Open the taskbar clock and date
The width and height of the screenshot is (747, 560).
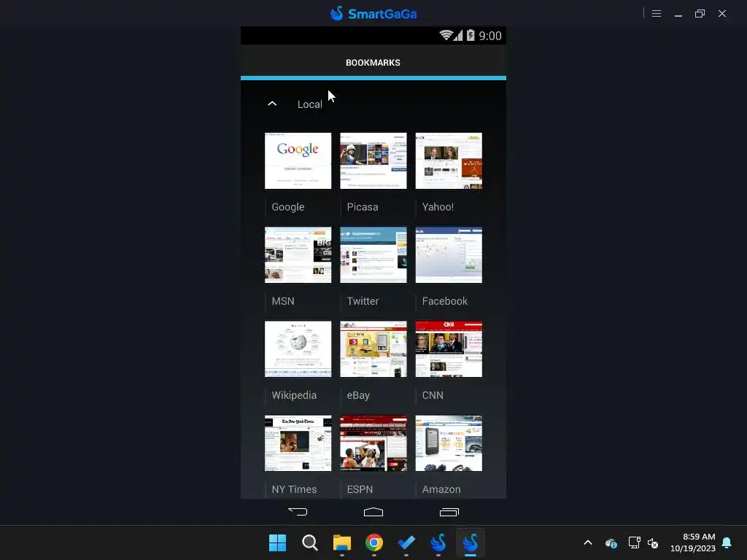click(x=693, y=542)
